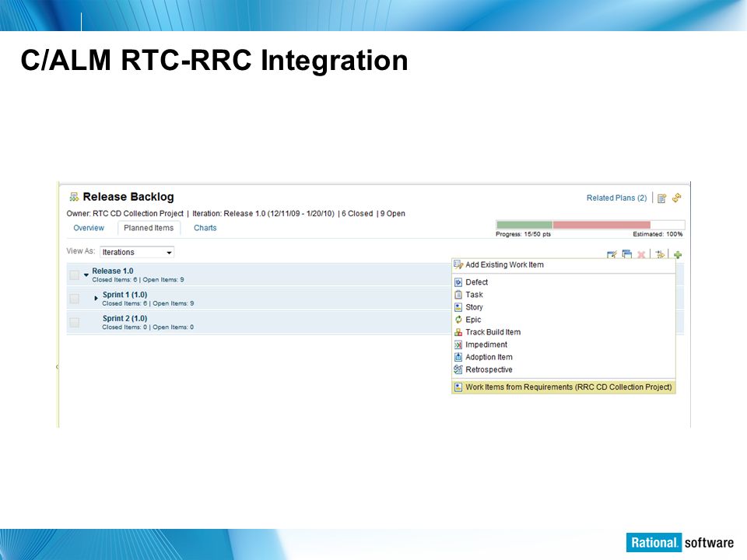
Task: Open the Sprint 1 (1.0) link
Action: click(x=124, y=295)
